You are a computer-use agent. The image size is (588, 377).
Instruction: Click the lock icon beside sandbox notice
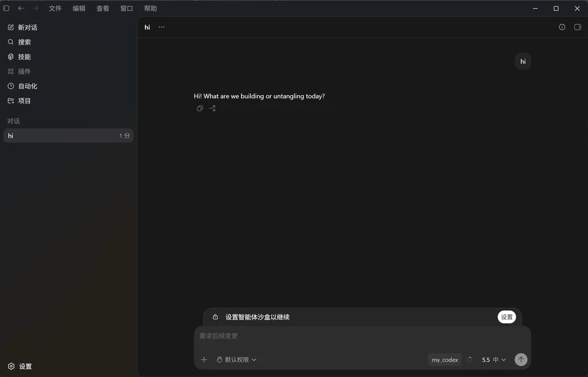coord(215,317)
